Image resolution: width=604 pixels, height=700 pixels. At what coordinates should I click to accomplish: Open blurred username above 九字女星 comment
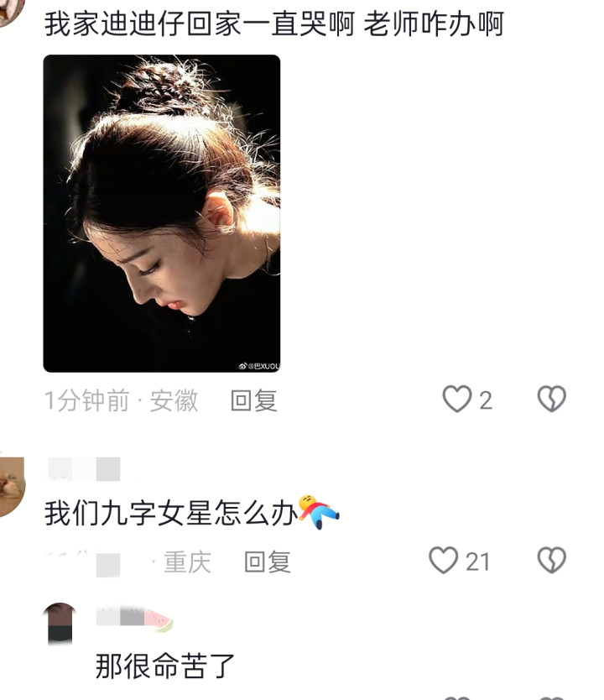[x=84, y=468]
